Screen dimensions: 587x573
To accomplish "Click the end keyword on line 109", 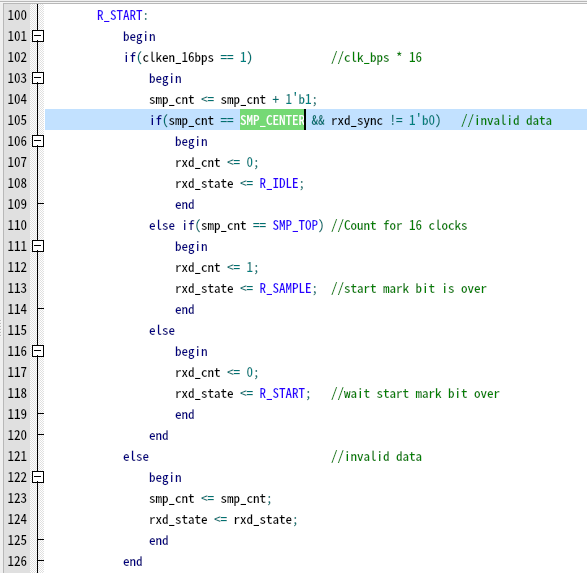I will tap(185, 205).
